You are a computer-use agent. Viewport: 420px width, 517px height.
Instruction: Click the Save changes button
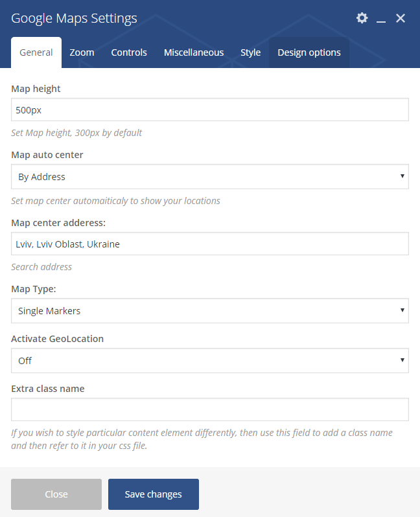(154, 494)
